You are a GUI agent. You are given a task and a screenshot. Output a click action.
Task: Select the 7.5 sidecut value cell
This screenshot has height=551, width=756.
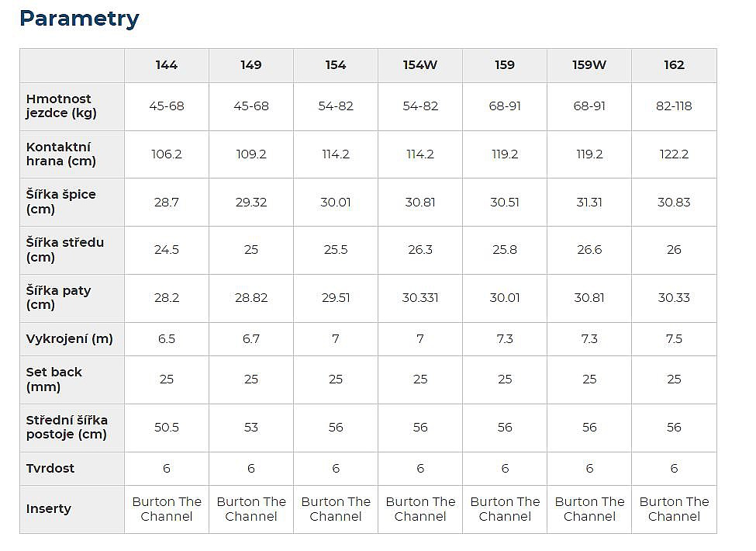point(674,339)
